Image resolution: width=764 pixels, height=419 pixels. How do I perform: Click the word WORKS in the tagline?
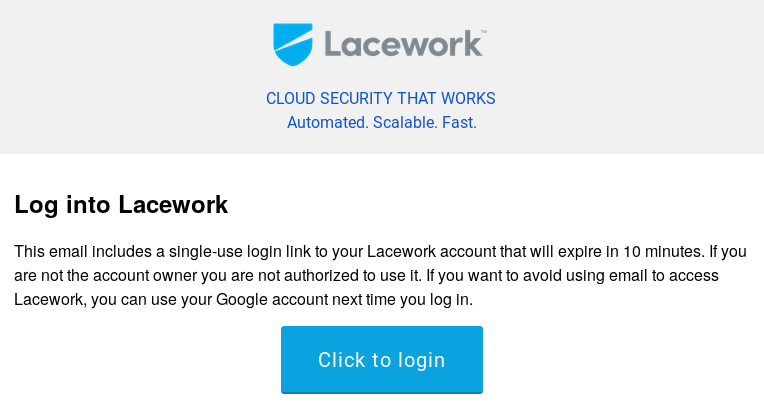pyautogui.click(x=468, y=98)
